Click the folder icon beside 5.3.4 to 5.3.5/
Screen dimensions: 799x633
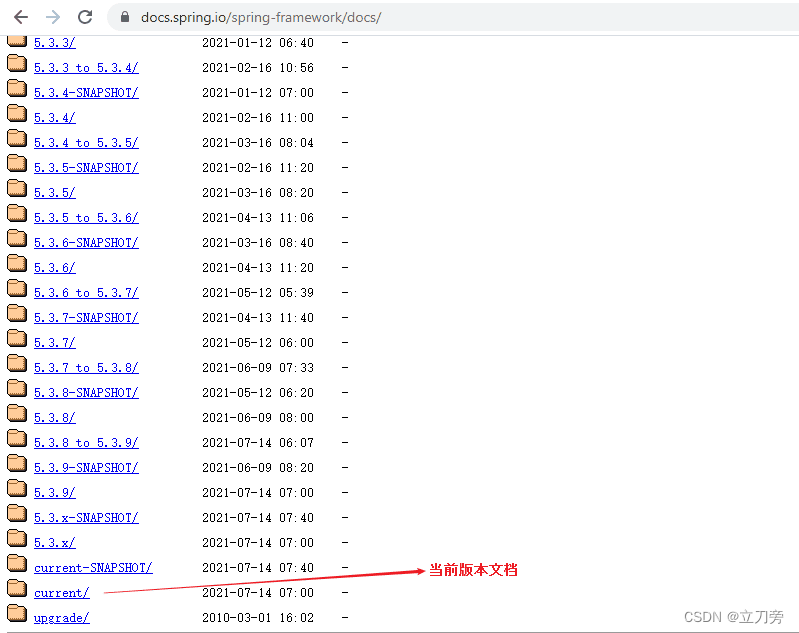(17, 138)
